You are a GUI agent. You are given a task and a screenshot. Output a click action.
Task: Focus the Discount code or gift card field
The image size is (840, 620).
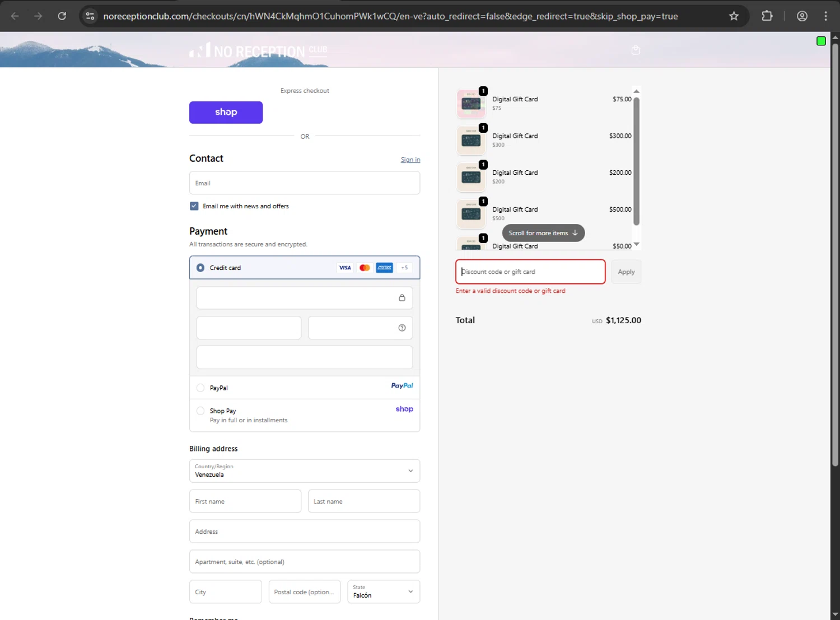[530, 272]
